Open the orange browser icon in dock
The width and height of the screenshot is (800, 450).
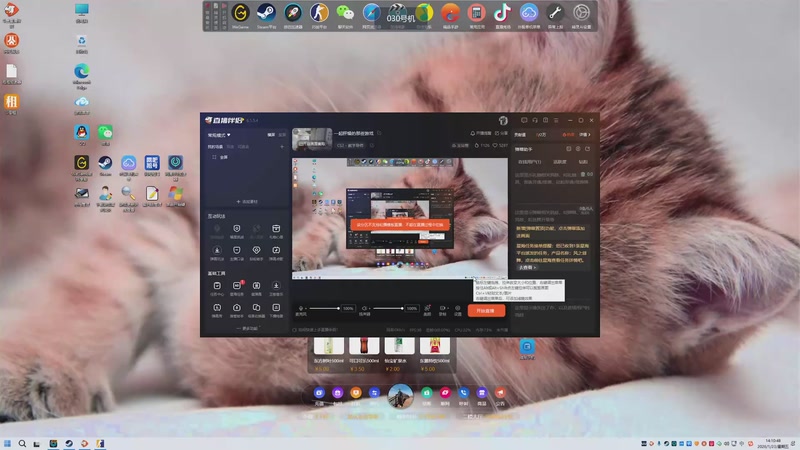click(450, 13)
